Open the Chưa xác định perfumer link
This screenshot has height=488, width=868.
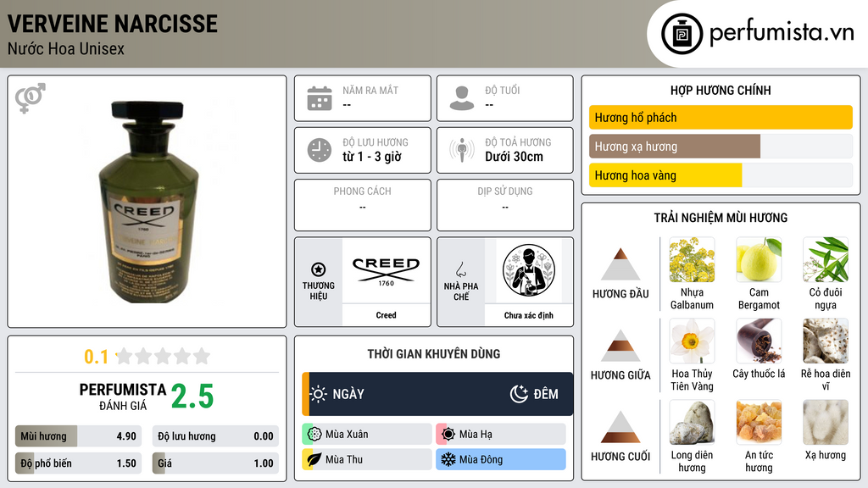[529, 315]
